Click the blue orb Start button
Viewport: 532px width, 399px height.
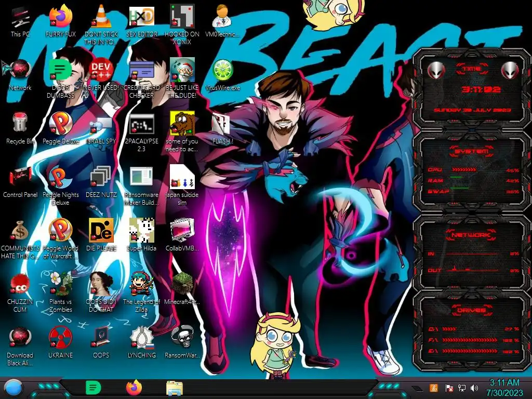[x=13, y=388]
